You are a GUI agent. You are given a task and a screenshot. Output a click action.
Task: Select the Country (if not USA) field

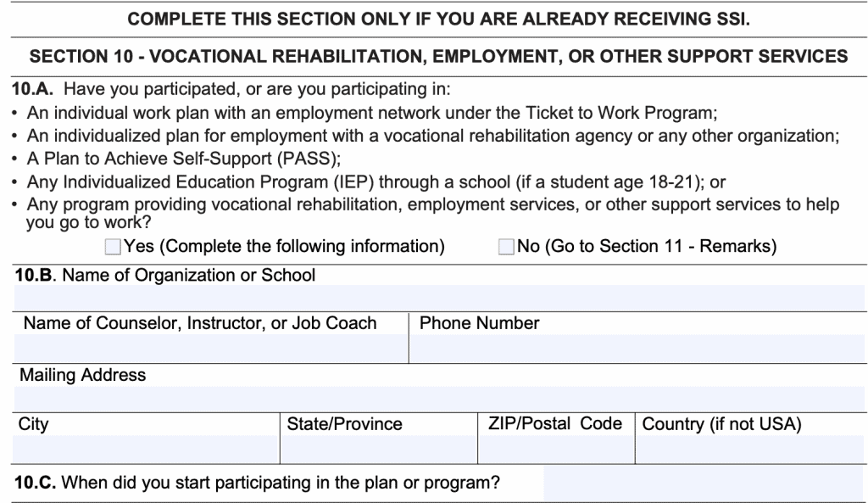[750, 449]
